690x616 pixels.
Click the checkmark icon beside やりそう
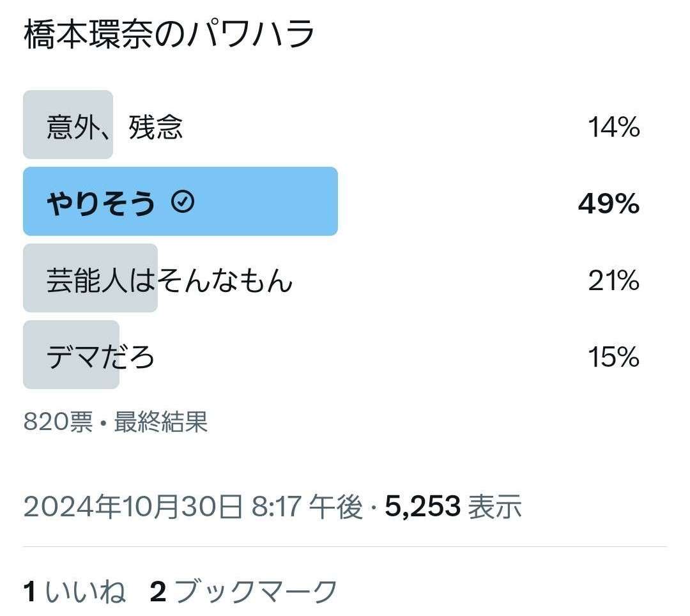click(183, 203)
